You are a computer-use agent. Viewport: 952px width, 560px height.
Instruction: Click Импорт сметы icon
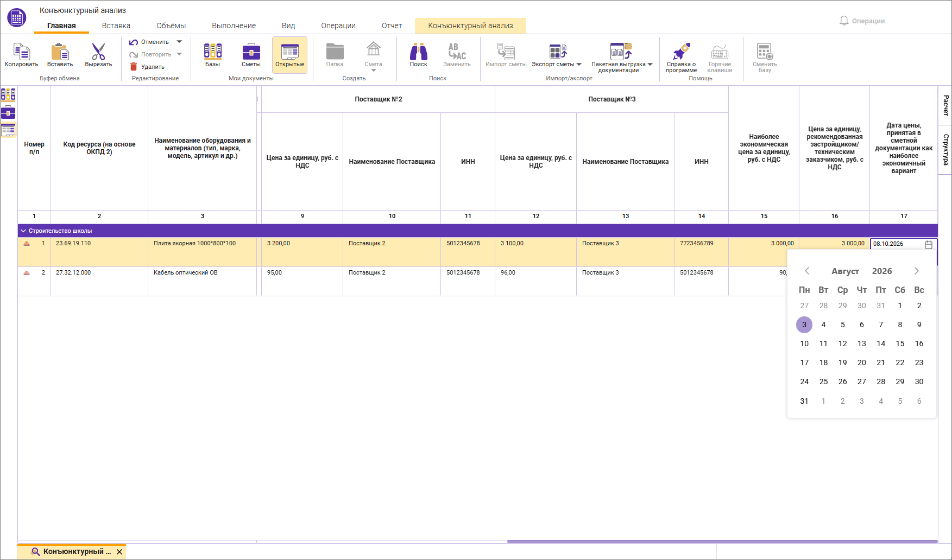click(506, 52)
